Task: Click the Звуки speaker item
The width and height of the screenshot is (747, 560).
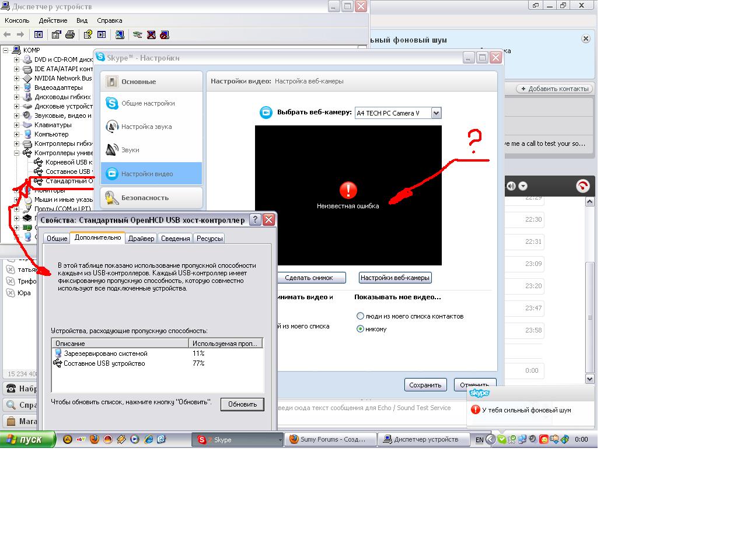Action: (130, 150)
